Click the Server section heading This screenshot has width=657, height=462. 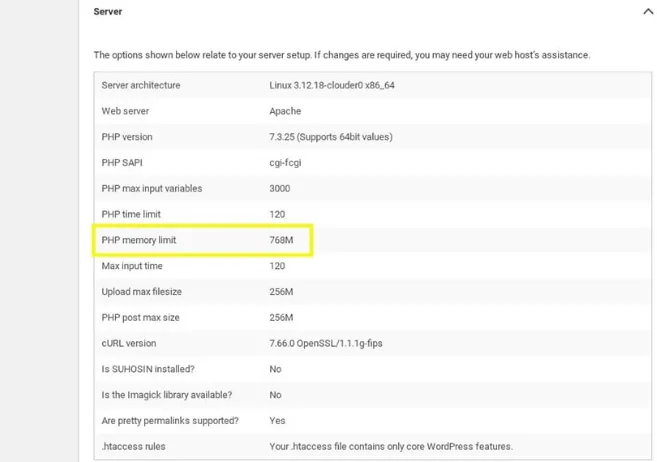108,12
